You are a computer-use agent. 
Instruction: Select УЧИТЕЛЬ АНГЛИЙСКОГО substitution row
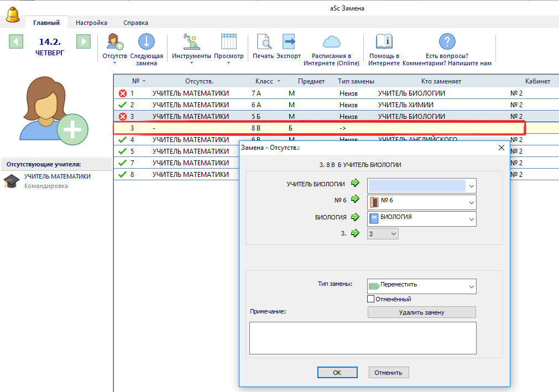[x=336, y=139]
